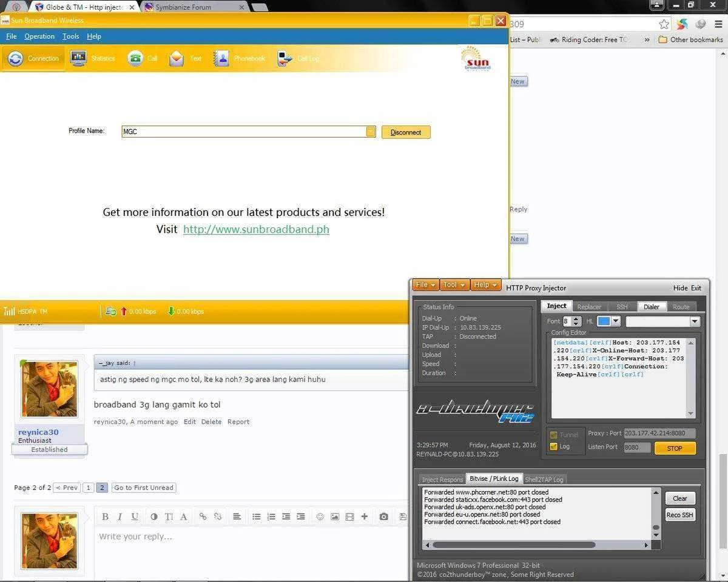Screen dimensions: 728x582
Task: Click the STOP button in HTTP Proxy Injector
Action: (675, 449)
